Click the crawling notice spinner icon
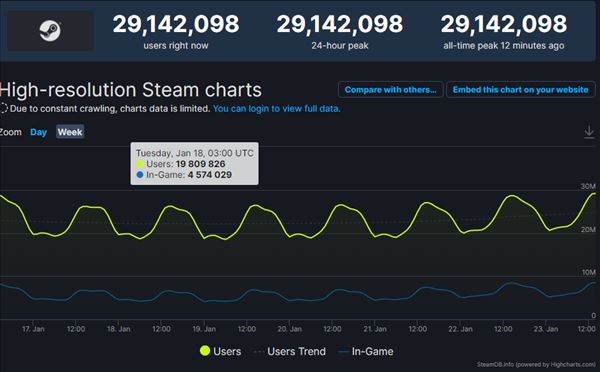The width and height of the screenshot is (600, 372). tap(3, 108)
